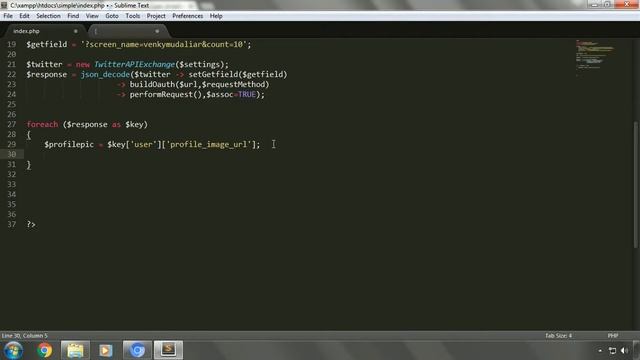Click the json_decode function call
The image size is (640, 360).
(x=105, y=75)
